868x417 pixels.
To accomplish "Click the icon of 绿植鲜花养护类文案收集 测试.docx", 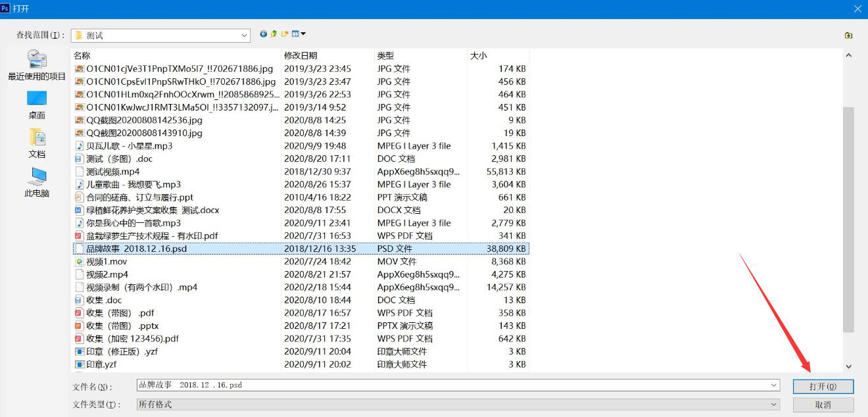I will (x=80, y=210).
